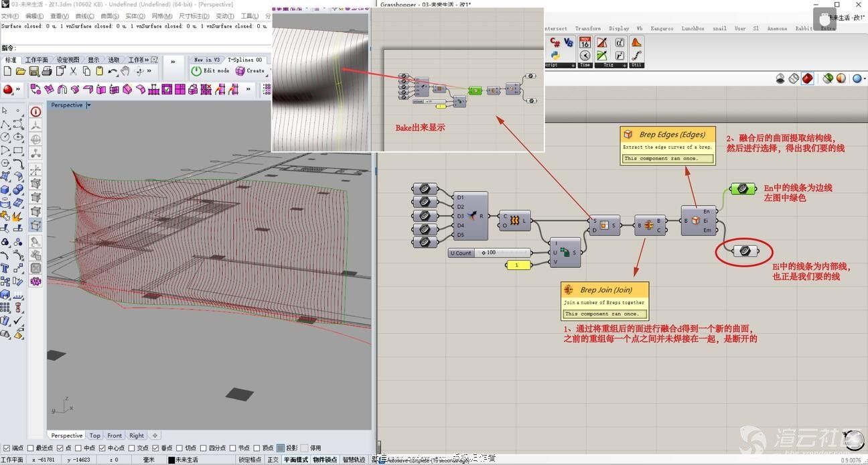The image size is (868, 465).
Task: Click the 物件锁点 status bar button
Action: click(326, 460)
